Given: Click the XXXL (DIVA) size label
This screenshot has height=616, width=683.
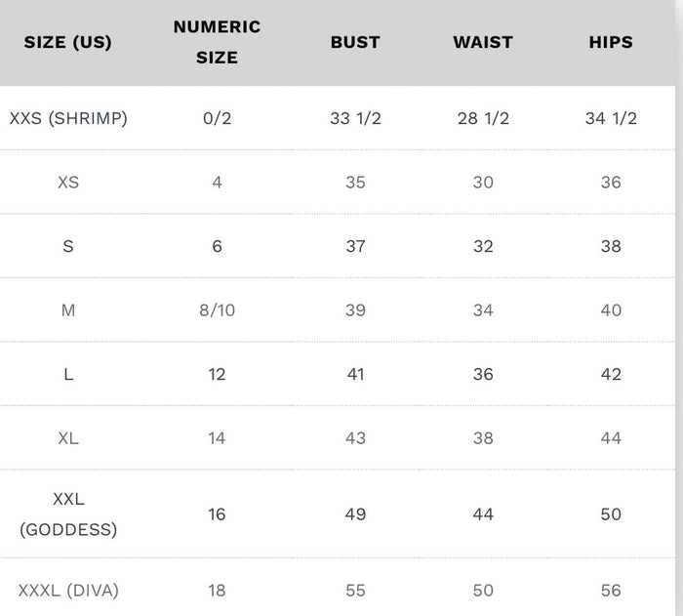Looking at the screenshot, I should [68, 591].
